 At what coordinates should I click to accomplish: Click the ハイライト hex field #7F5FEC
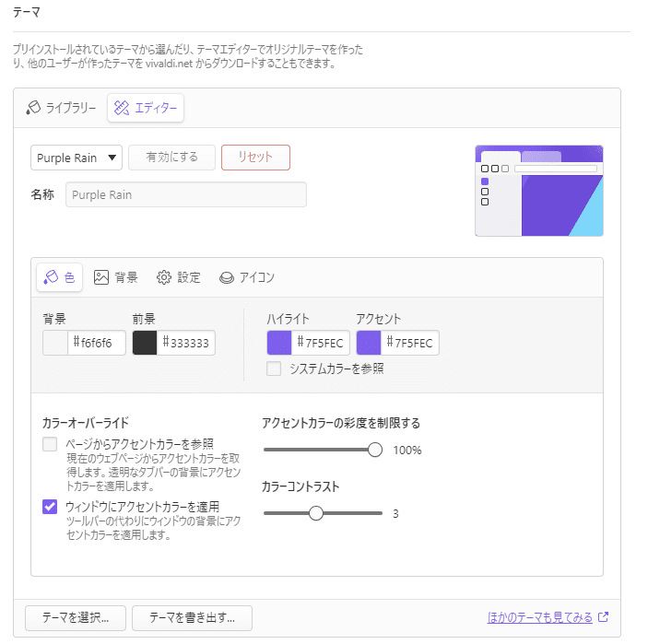click(x=321, y=343)
